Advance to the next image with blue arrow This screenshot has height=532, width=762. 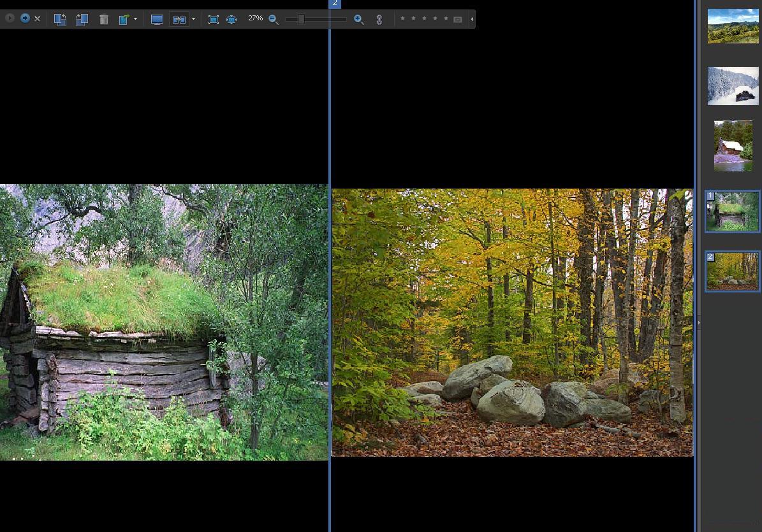(25, 18)
